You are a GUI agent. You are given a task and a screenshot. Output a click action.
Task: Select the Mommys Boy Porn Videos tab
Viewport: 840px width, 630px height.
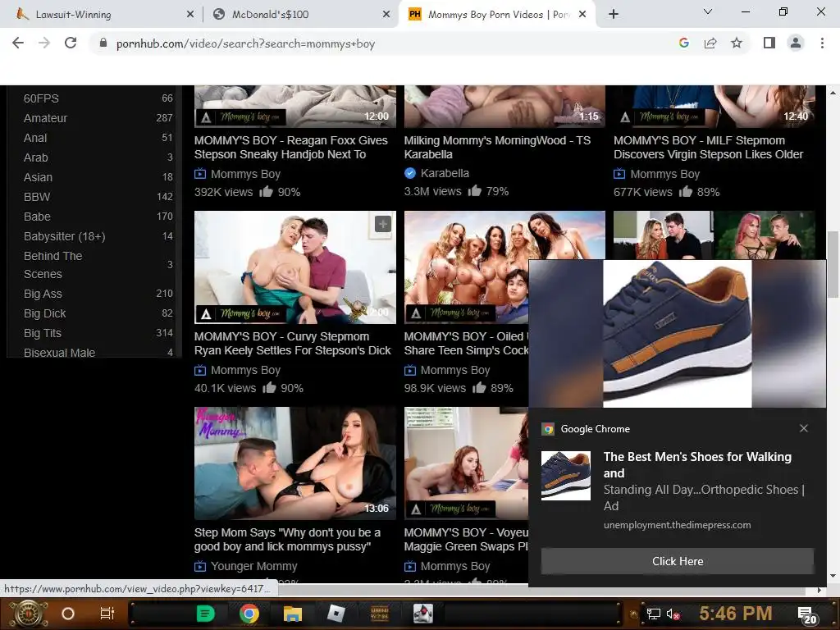click(498, 15)
